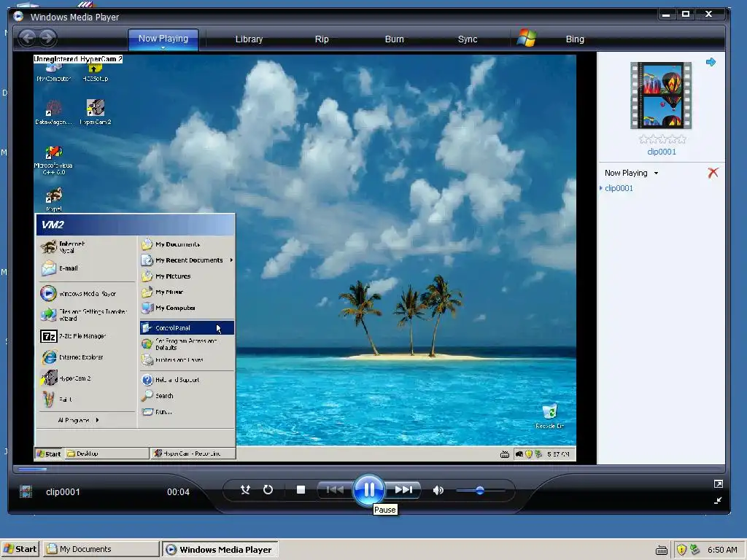Click the seek progress bar
The image size is (747, 560).
(x=368, y=469)
